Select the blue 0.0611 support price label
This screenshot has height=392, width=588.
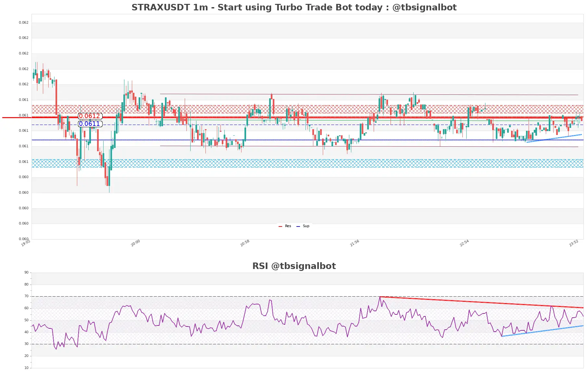click(90, 124)
